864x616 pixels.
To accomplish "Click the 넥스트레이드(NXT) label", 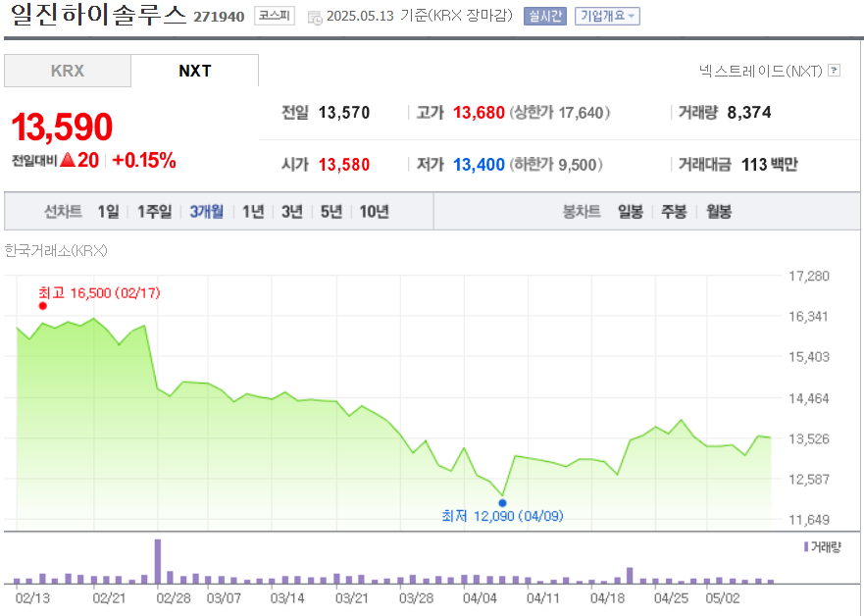I will pyautogui.click(x=760, y=71).
